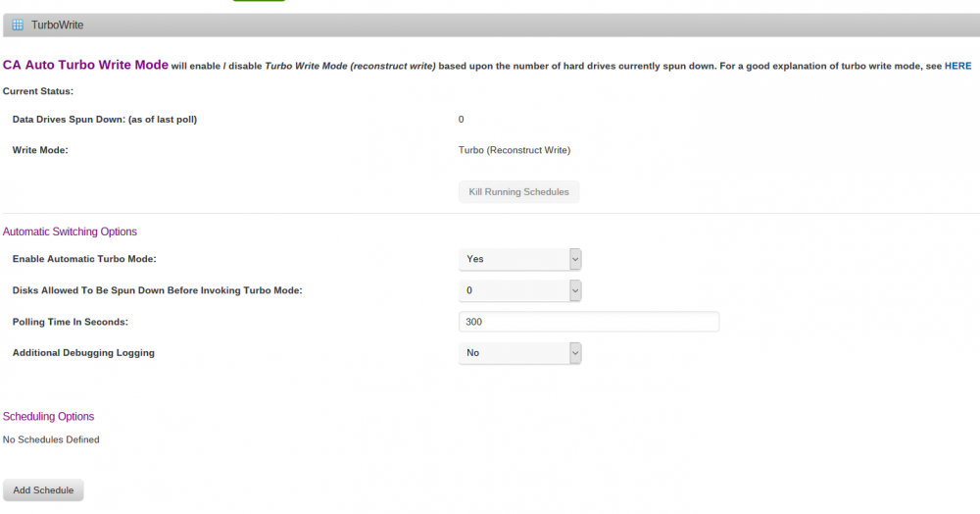
Task: Open the Disks Allowed To Be Spun Down dropdown
Action: pos(520,290)
